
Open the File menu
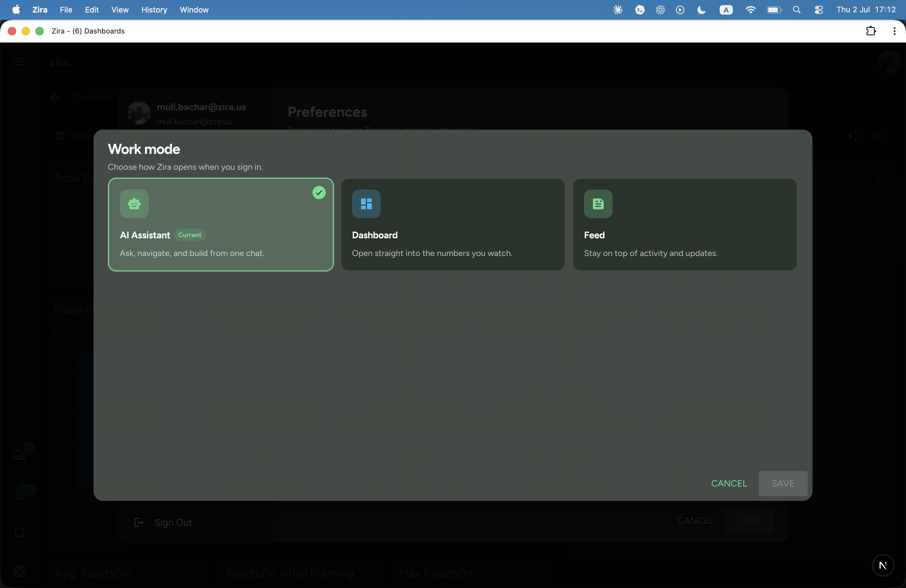66,10
